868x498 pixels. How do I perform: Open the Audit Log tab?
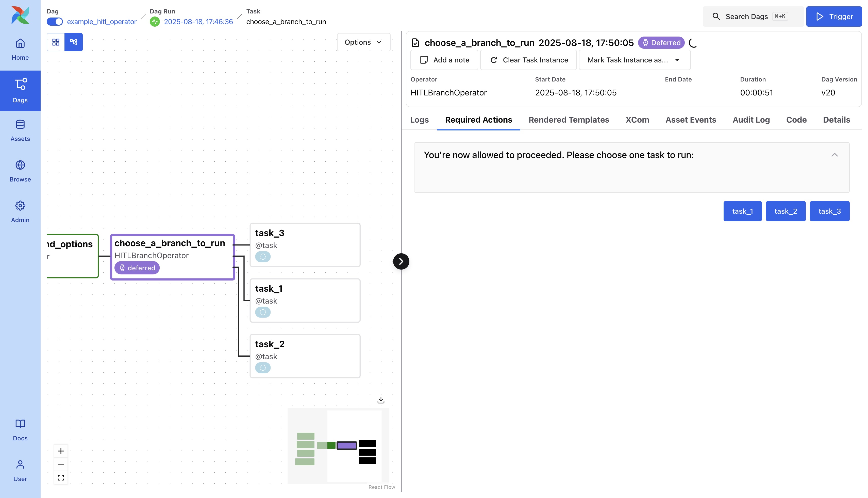click(751, 120)
